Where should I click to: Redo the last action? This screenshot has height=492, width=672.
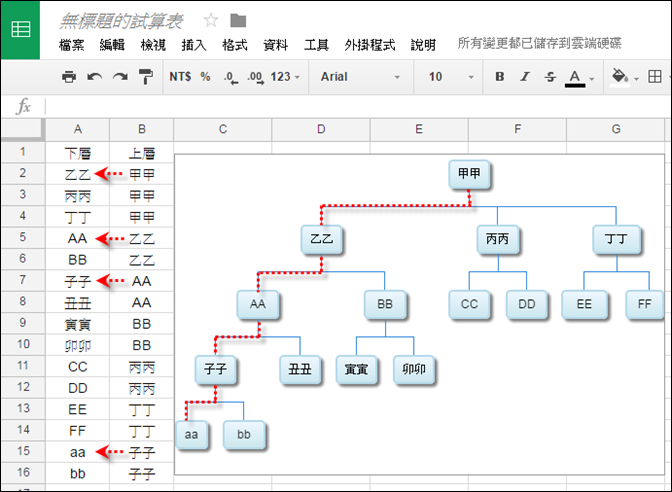pos(120,77)
